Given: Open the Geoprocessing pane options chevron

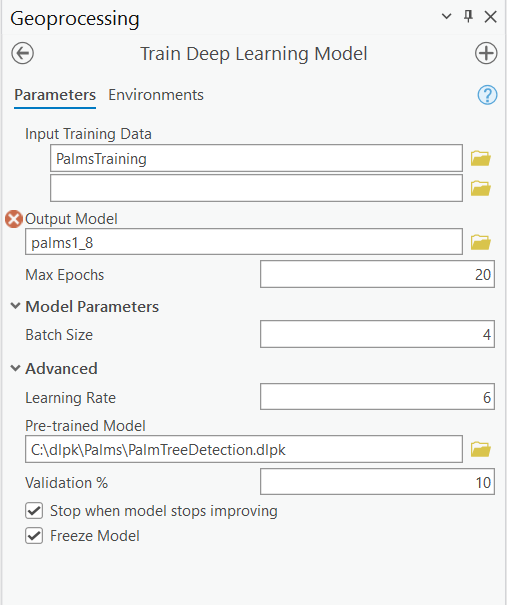Looking at the screenshot, I should pos(446,17).
